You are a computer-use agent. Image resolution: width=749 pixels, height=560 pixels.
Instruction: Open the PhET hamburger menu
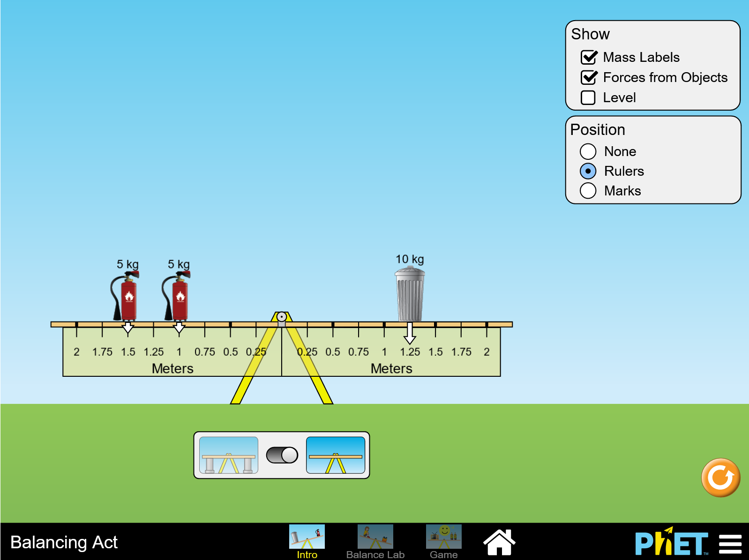(x=730, y=544)
